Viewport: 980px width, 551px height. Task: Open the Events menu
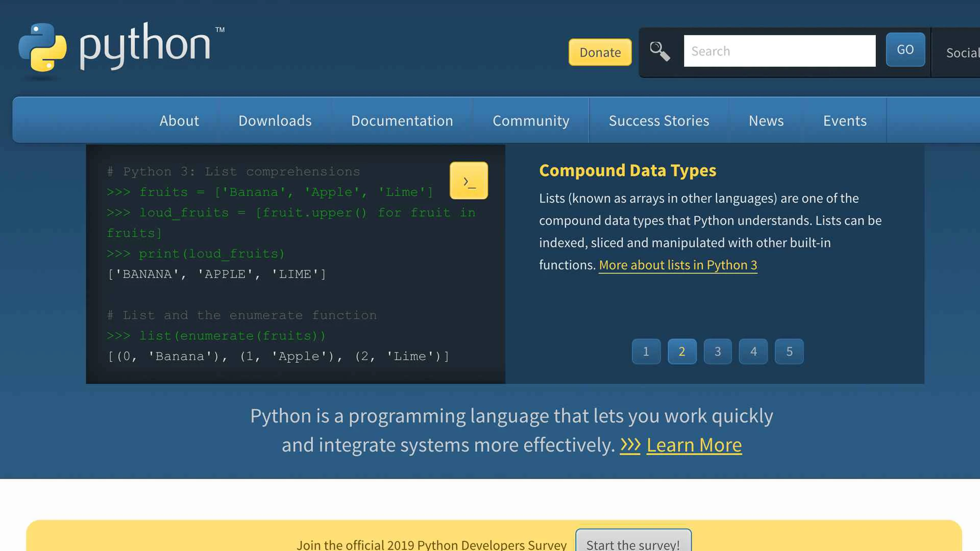click(844, 121)
